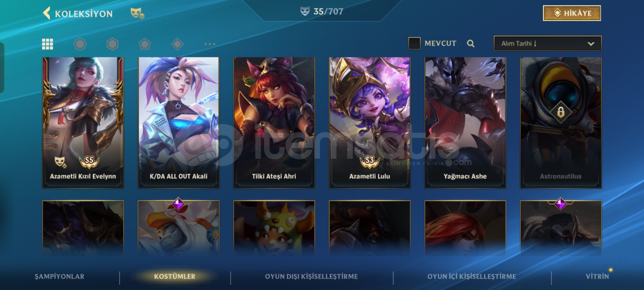Screen dimensions: 644x290
Task: Select the Tilki Ateşi Ahri skin card
Action: [x=274, y=122]
